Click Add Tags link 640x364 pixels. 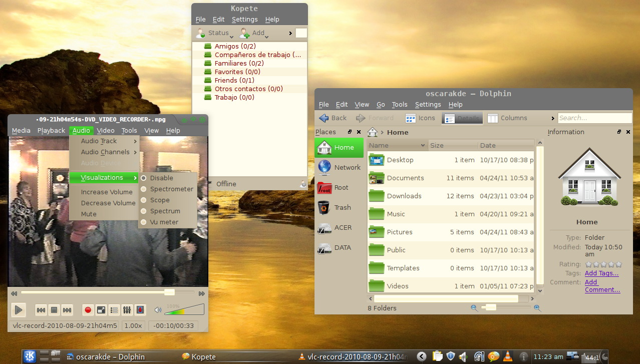coord(601,273)
